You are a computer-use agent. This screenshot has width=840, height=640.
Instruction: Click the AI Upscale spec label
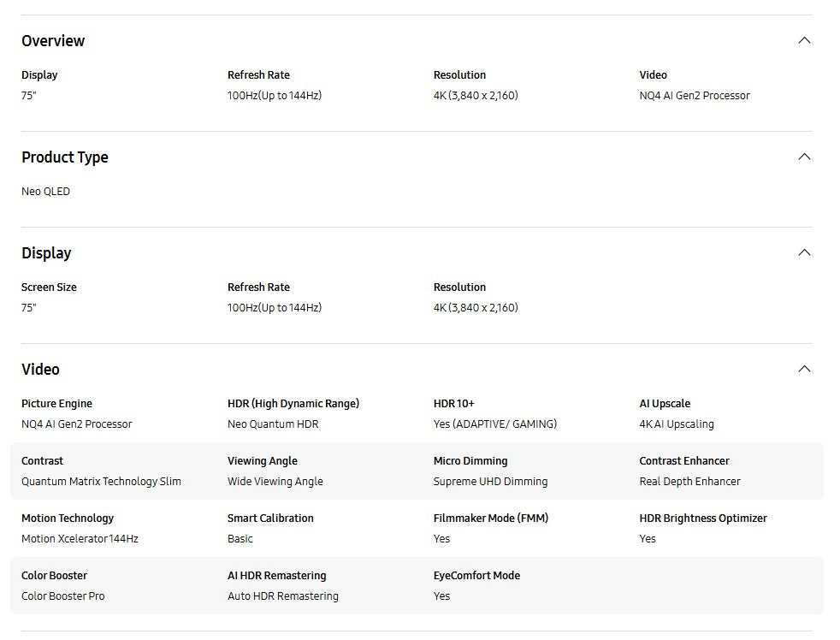[665, 404]
